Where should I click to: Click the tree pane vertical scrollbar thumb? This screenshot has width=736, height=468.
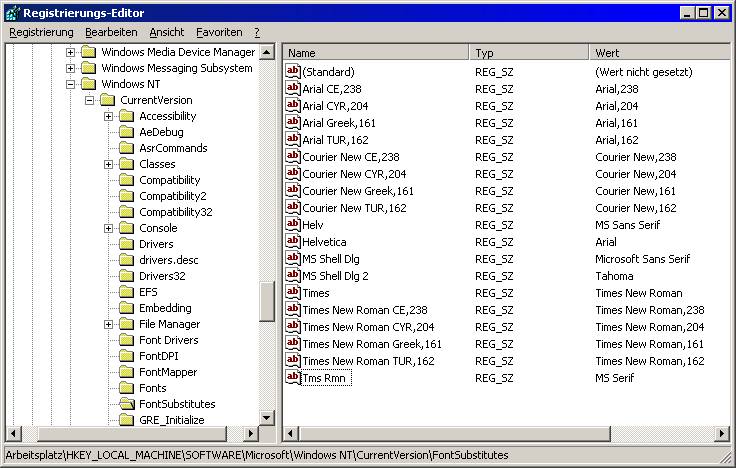pyautogui.click(x=267, y=300)
